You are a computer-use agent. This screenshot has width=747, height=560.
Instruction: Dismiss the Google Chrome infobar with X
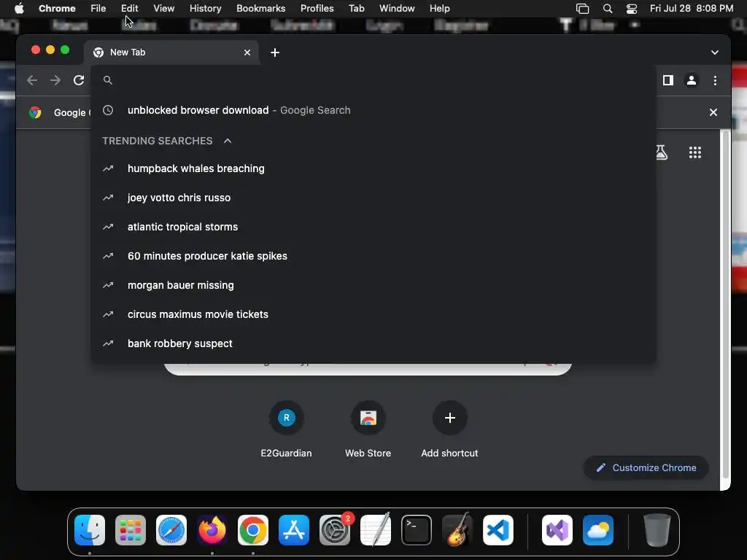pos(713,112)
